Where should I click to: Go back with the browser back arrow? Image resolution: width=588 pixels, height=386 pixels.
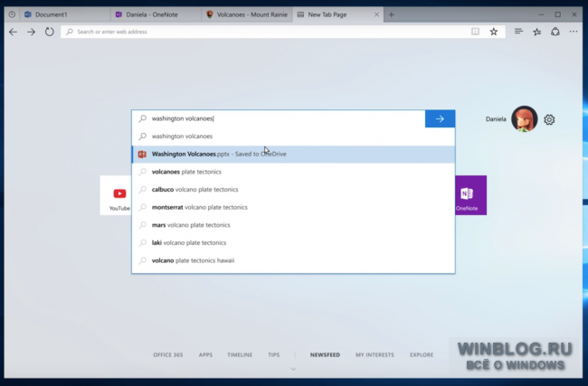coord(14,32)
